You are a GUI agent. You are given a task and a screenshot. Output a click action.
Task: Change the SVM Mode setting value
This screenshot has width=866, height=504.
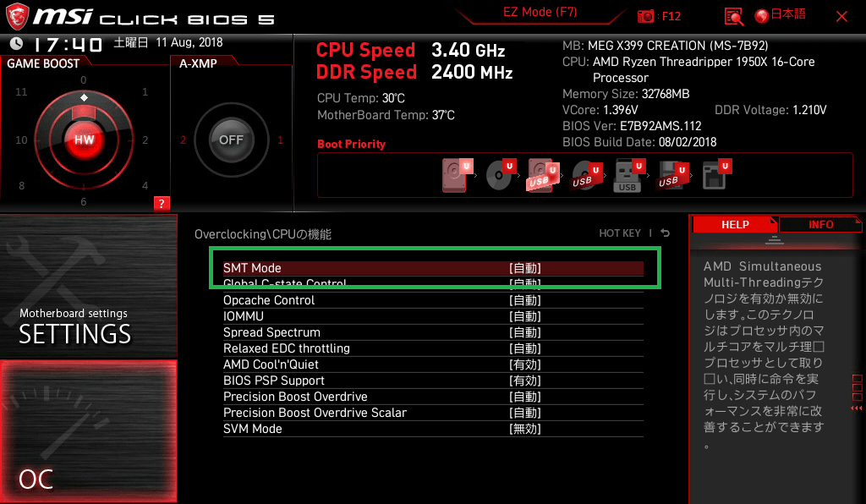click(524, 429)
